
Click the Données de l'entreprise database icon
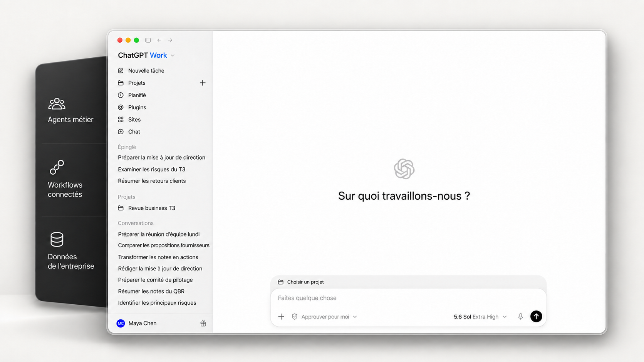[x=57, y=239]
